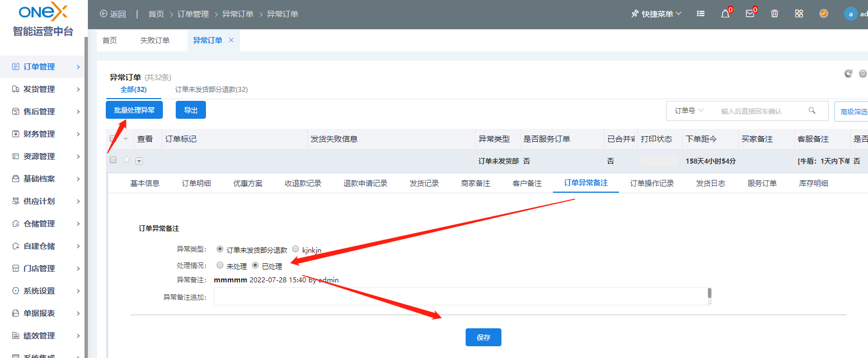Open the notification bell icon

[725, 13]
